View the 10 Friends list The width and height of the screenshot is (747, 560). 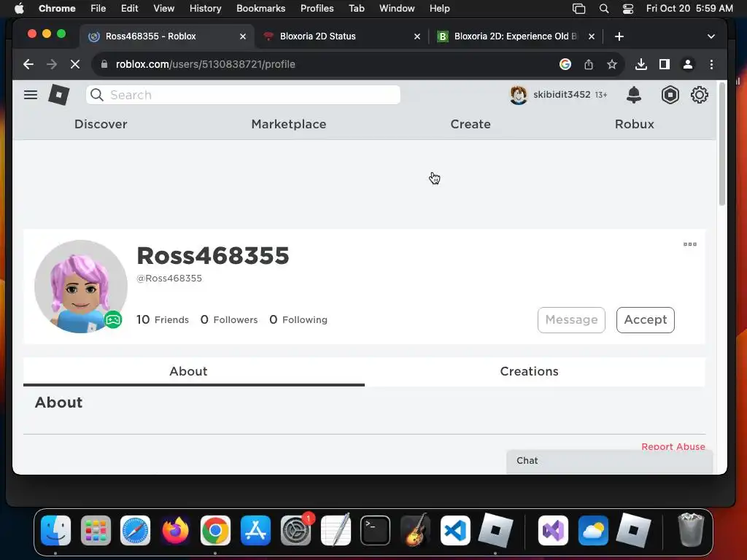click(163, 319)
